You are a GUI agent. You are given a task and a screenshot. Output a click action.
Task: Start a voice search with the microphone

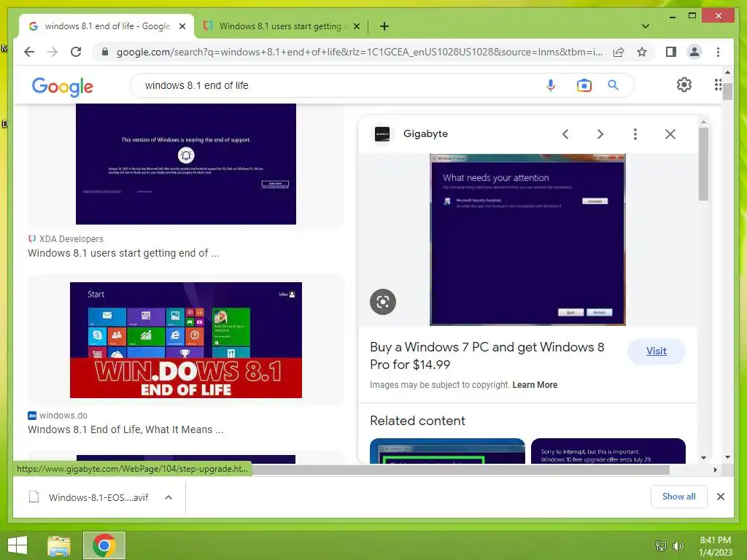point(550,85)
